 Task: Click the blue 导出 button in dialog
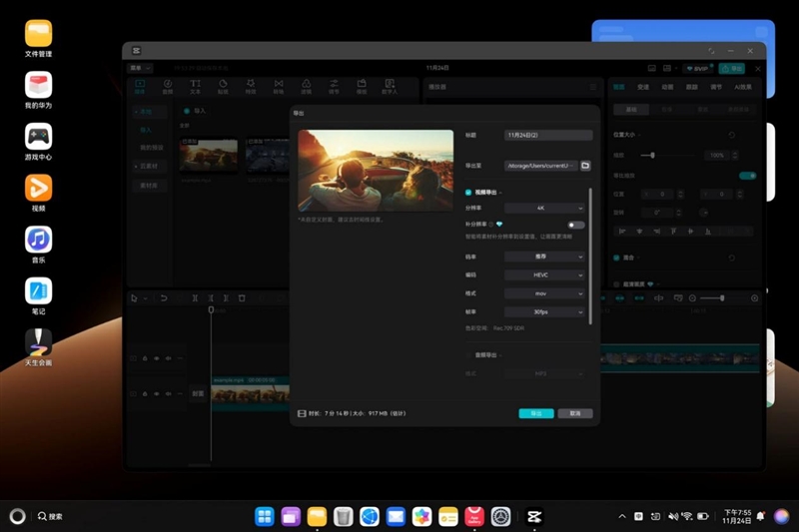(536, 413)
